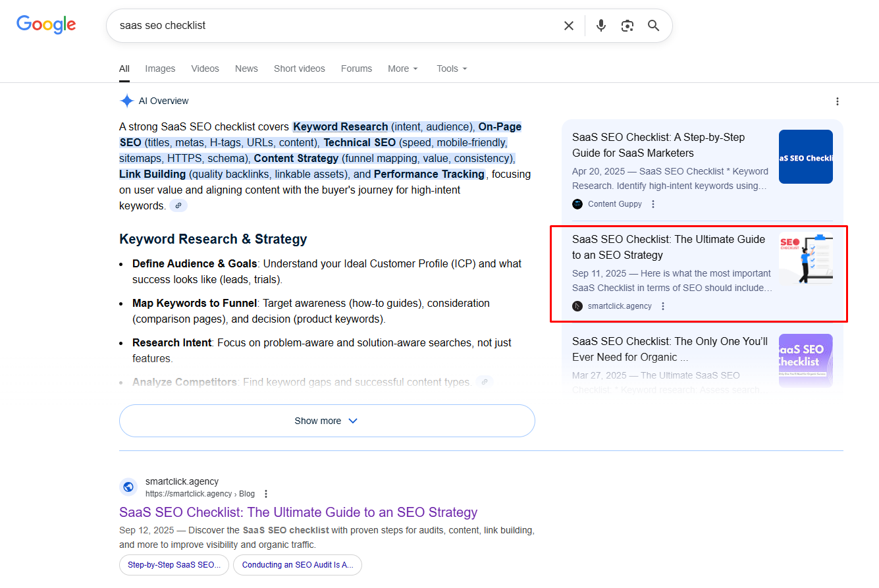
Task: Click the purple 'SaaS SEO Checklist: The Ultimate Guide' result title
Action: click(298, 512)
